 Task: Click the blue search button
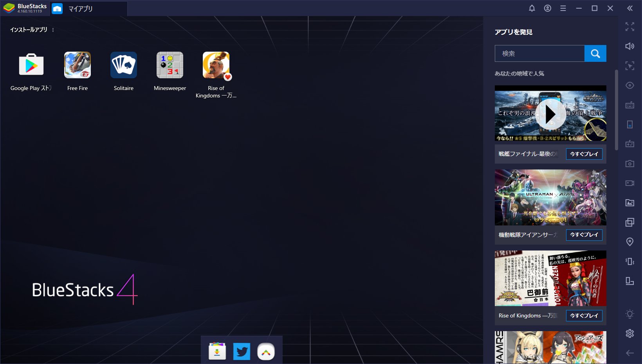(595, 54)
